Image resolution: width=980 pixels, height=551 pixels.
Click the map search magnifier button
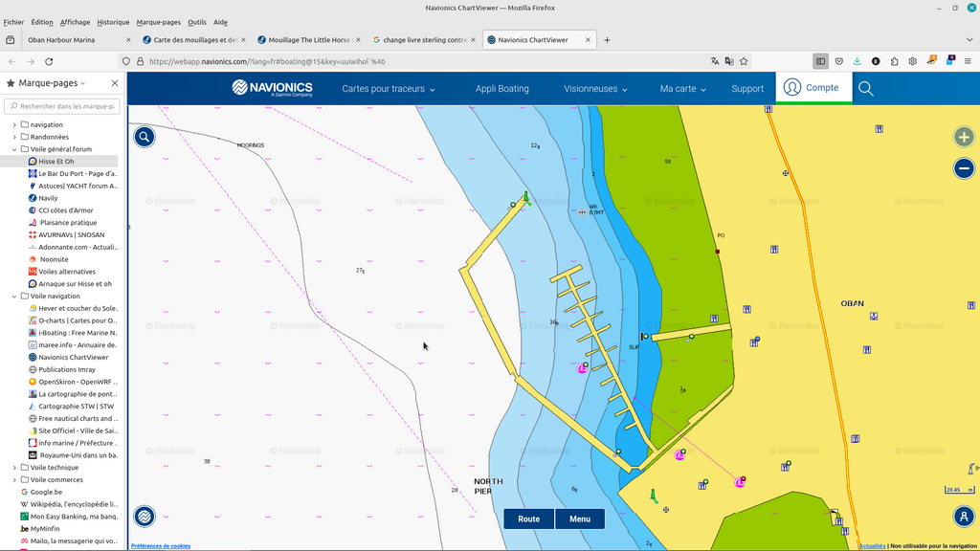[x=145, y=137]
